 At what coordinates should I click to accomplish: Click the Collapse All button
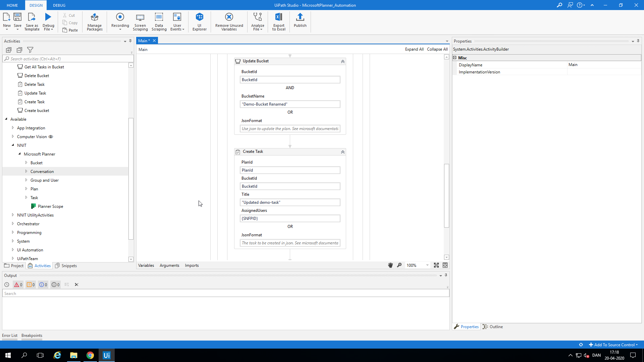click(437, 49)
